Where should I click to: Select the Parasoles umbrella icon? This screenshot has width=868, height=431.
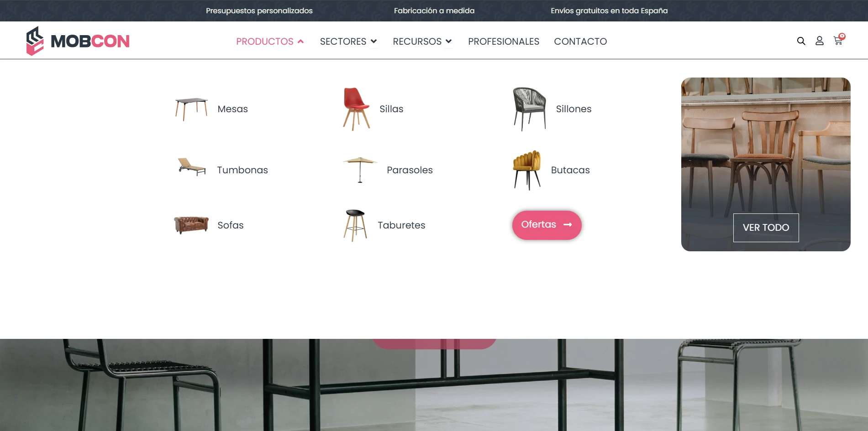coord(360,170)
